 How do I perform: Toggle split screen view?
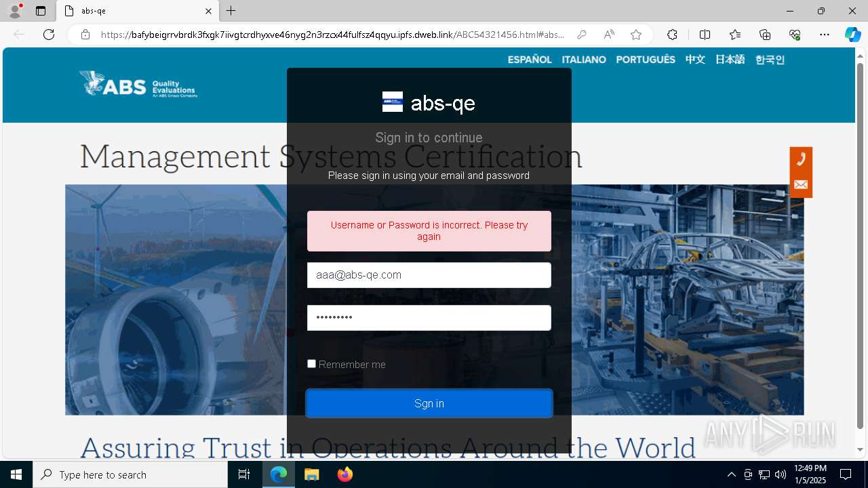pyautogui.click(x=705, y=35)
